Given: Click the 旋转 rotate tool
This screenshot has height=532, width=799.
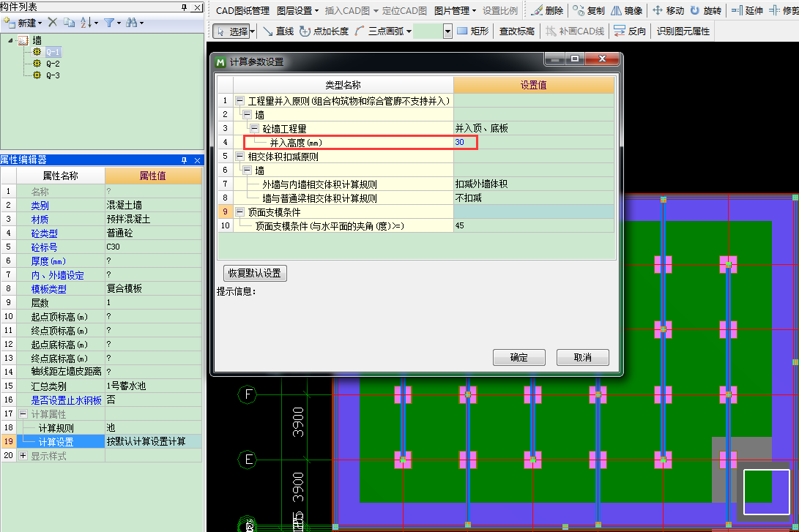Looking at the screenshot, I should pos(705,11).
